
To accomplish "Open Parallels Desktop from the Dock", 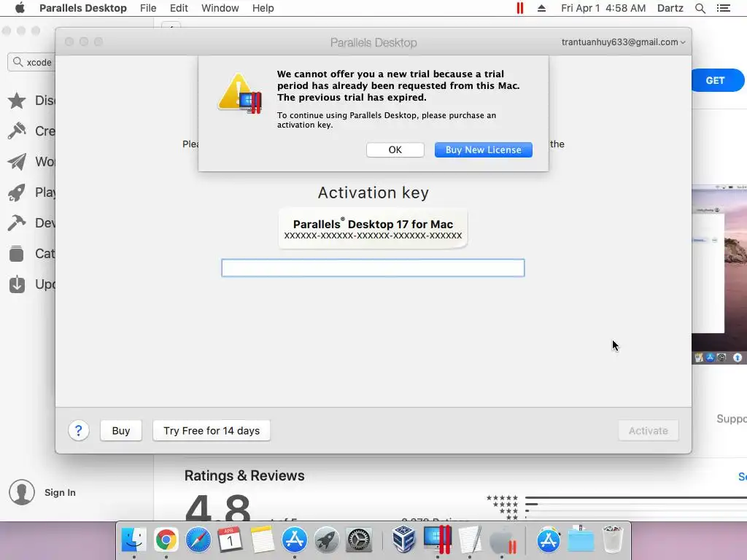I will tap(438, 540).
